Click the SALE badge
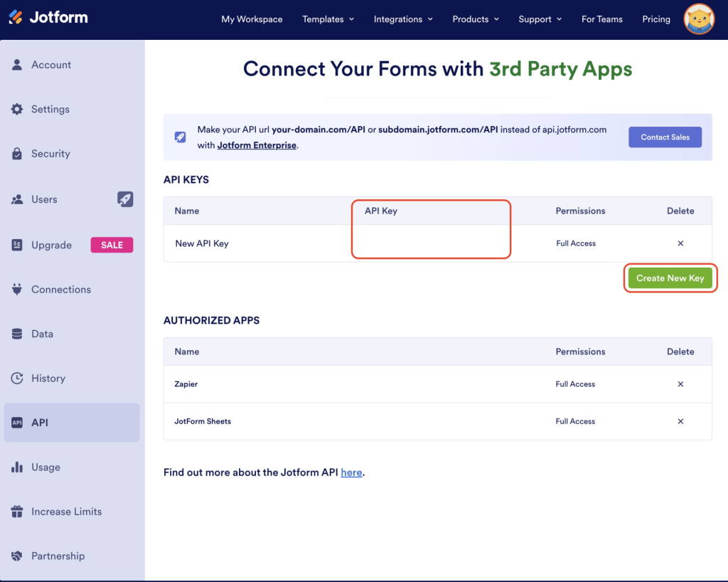Image resolution: width=728 pixels, height=582 pixels. [112, 245]
